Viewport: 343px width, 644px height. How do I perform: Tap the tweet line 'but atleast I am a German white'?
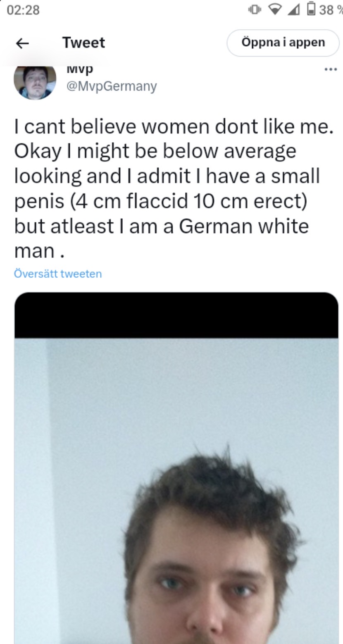162,226
